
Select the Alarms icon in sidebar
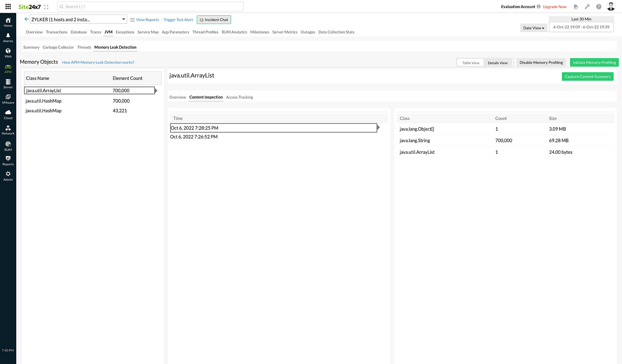(x=8, y=37)
